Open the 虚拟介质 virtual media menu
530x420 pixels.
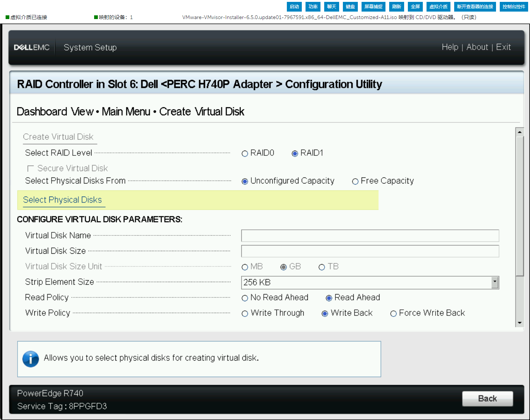(438, 7)
